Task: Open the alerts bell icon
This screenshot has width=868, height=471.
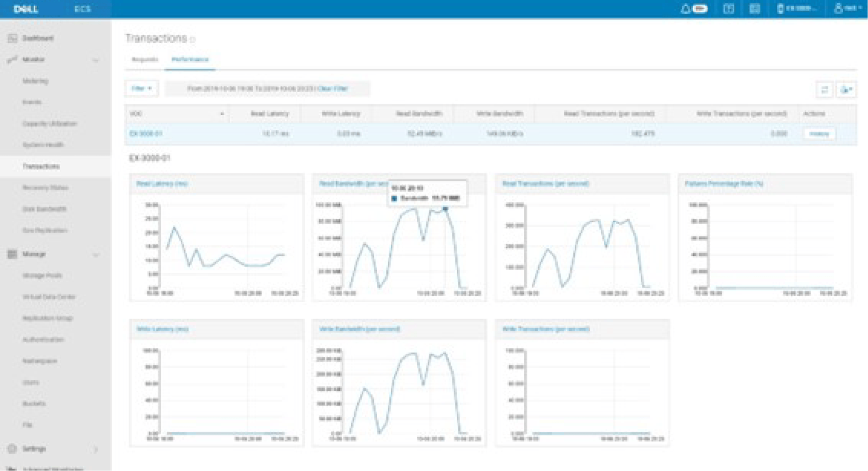Action: pos(685,9)
